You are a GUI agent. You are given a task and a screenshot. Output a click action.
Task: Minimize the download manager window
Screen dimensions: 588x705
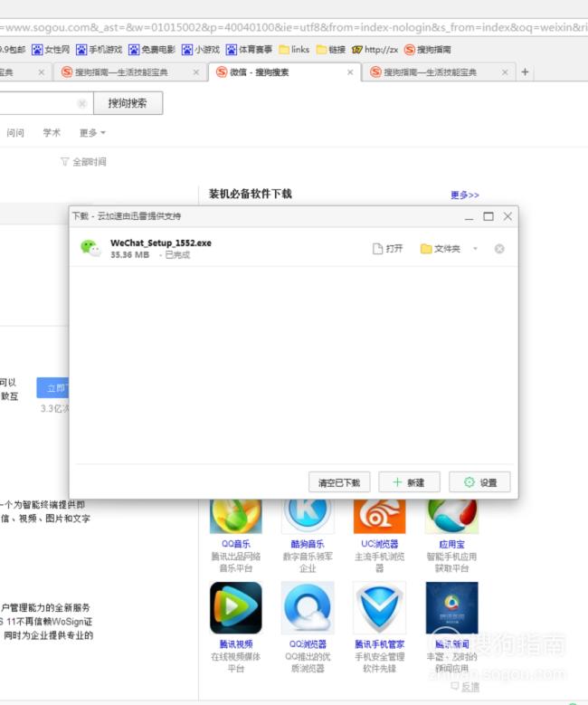469,216
